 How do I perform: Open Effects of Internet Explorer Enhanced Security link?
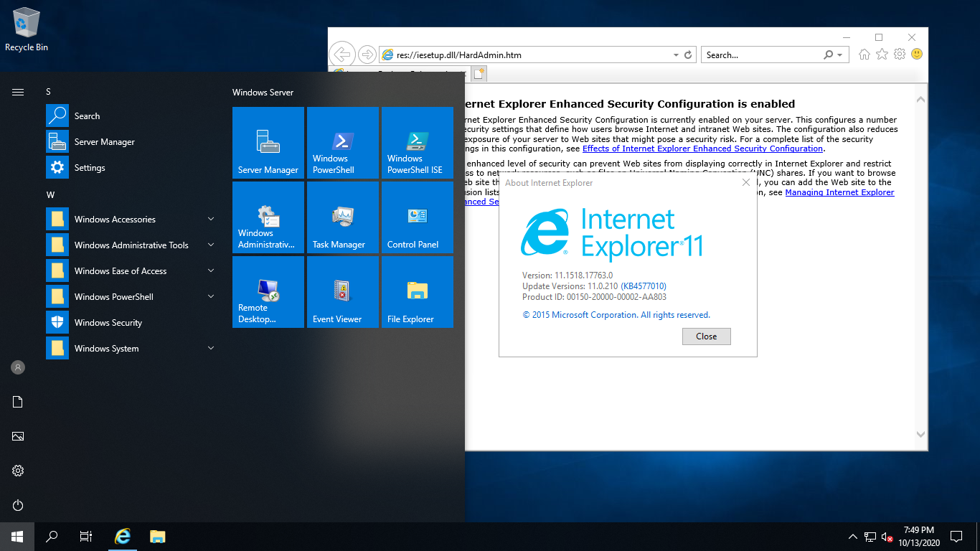[702, 149]
